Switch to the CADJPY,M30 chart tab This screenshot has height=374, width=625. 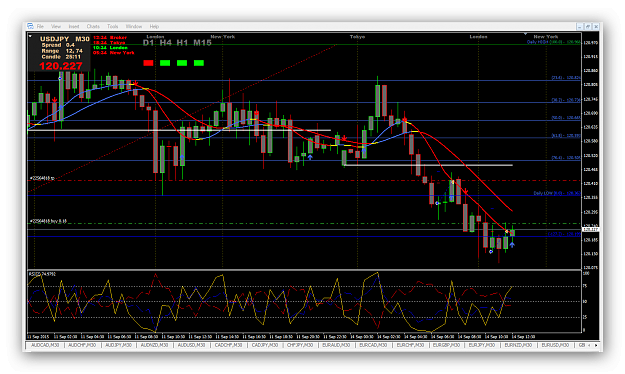coord(265,345)
